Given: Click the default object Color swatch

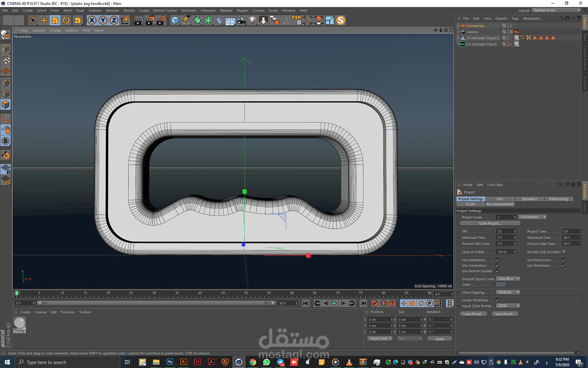Looking at the screenshot, I should point(501,285).
